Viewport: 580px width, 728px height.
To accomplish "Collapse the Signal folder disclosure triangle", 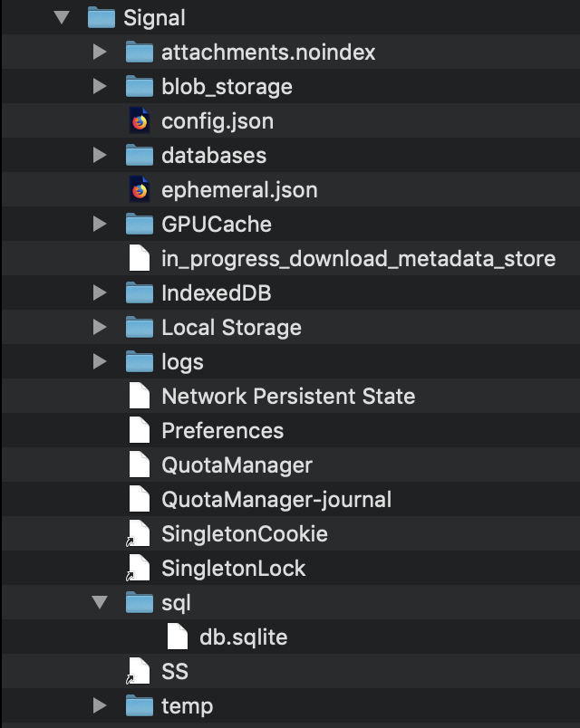I will pyautogui.click(x=62, y=17).
